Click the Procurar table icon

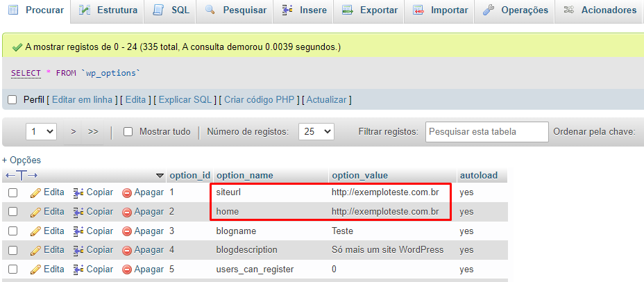coord(14,10)
